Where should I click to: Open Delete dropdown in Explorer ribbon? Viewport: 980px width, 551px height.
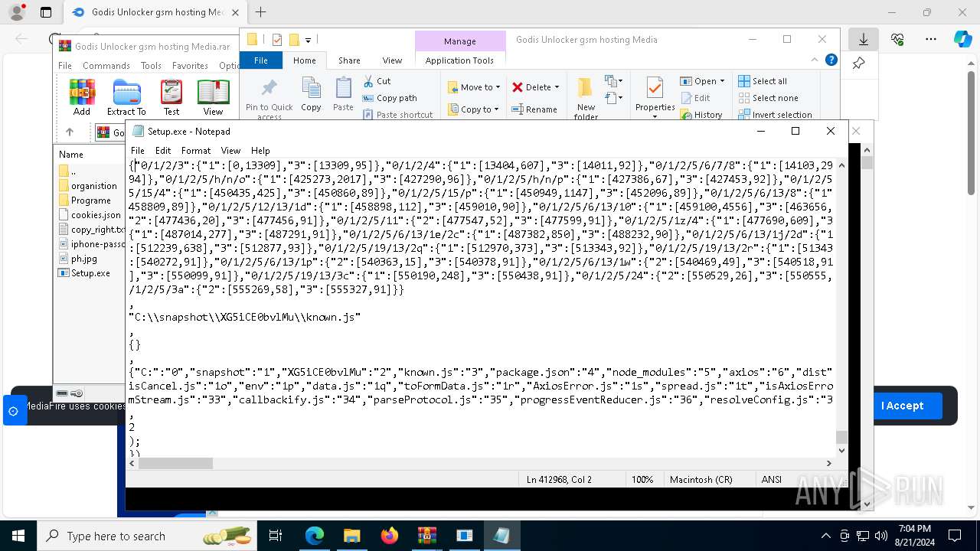coord(535,87)
